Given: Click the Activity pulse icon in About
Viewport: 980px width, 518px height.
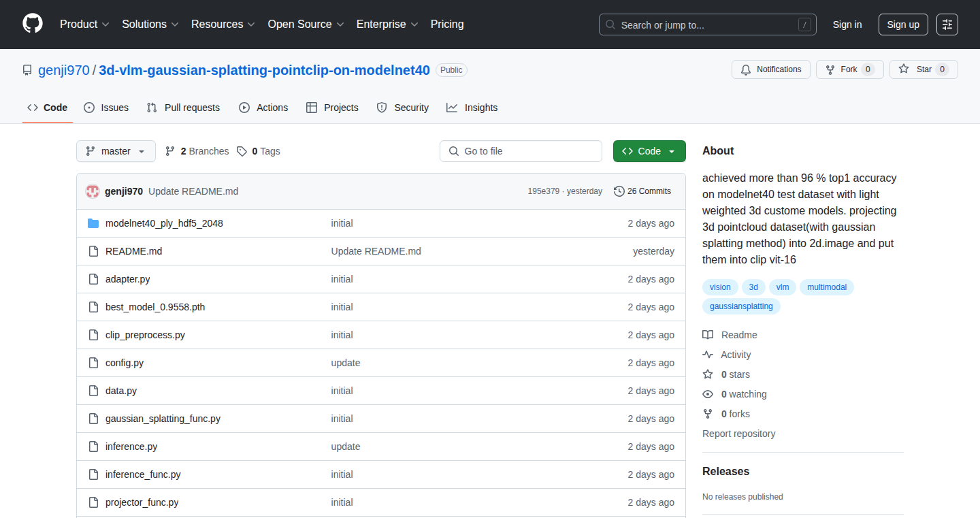Looking at the screenshot, I should pyautogui.click(x=708, y=355).
